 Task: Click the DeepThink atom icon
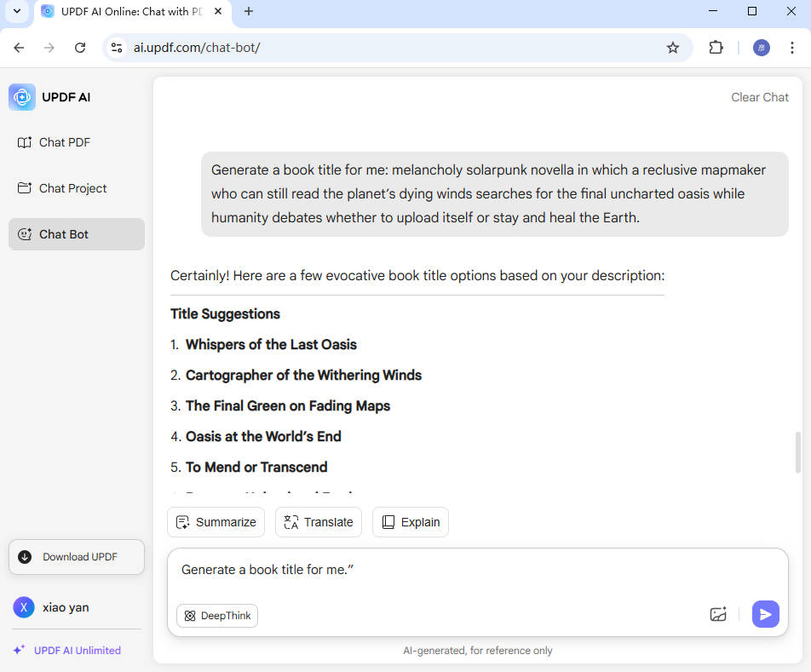[x=190, y=616]
